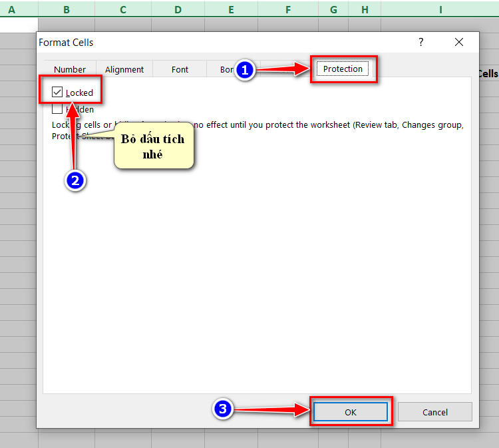Tick the Hidden checkbox
The height and width of the screenshot is (448, 499).
57,109
